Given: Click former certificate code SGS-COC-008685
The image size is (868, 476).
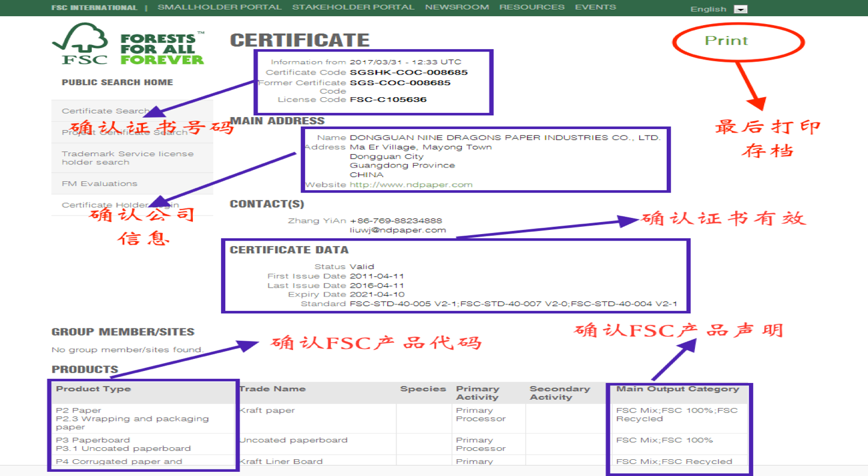Looking at the screenshot, I should tap(400, 83).
